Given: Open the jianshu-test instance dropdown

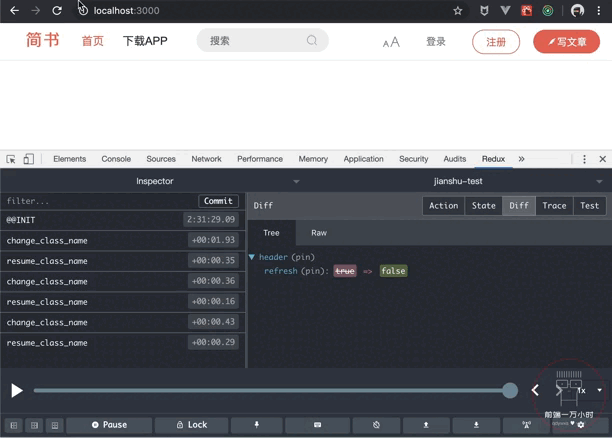Looking at the screenshot, I should [x=458, y=181].
